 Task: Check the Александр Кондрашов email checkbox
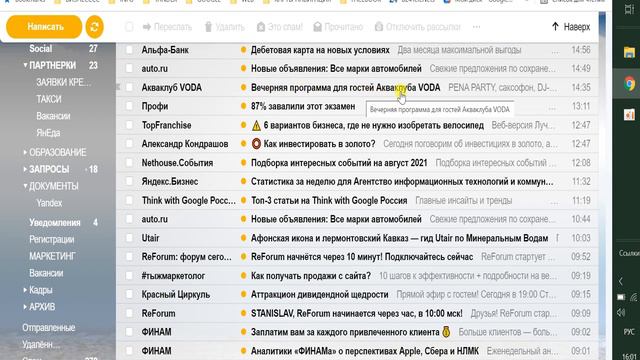[129, 144]
